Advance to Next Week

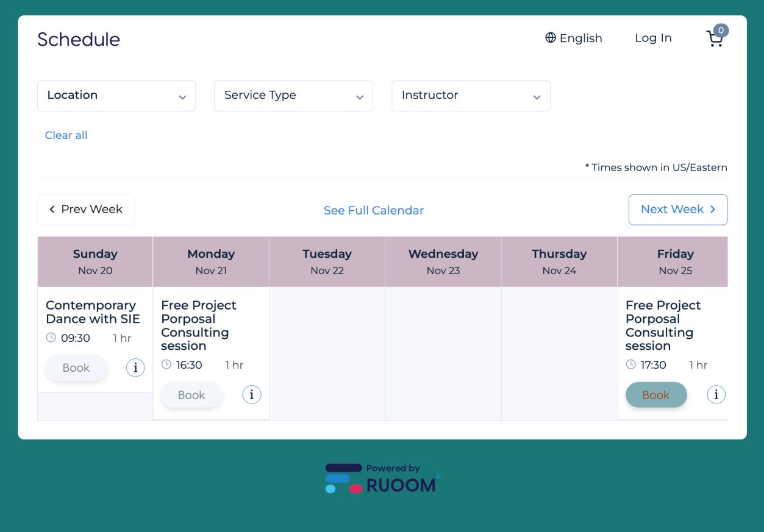677,210
